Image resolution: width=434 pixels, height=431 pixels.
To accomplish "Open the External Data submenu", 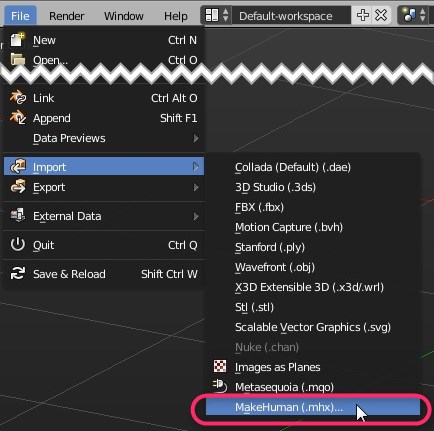I will tap(104, 216).
